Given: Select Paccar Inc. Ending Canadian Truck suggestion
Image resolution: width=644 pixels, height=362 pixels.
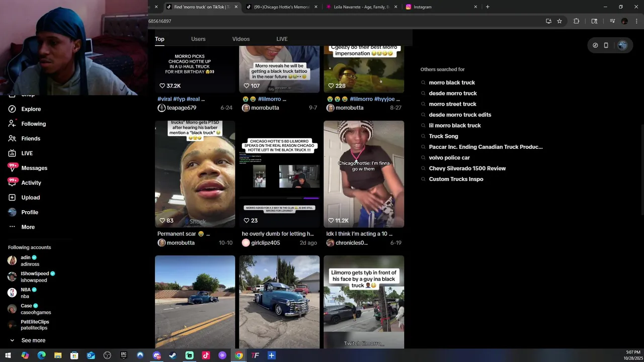Looking at the screenshot, I should click(486, 147).
